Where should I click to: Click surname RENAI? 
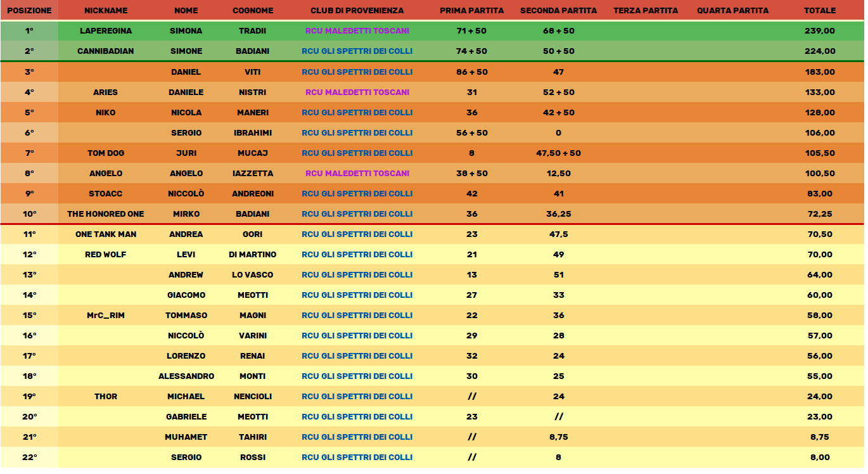(253, 356)
